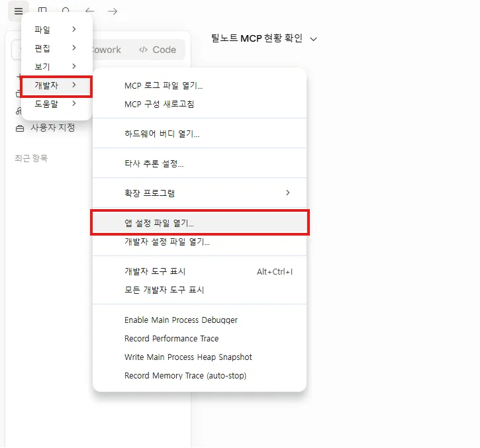Expand the 편집 submenu chevron
The width and height of the screenshot is (480, 448).
coord(73,48)
